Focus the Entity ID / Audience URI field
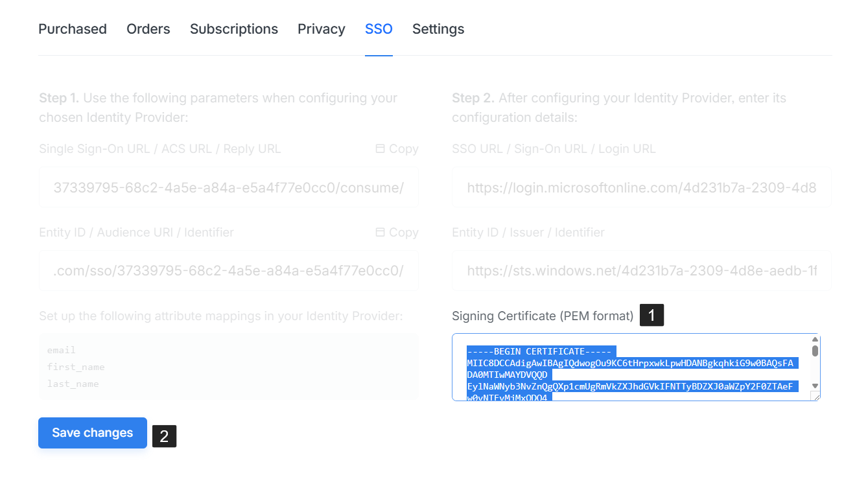The height and width of the screenshot is (477, 868). pyautogui.click(x=229, y=270)
